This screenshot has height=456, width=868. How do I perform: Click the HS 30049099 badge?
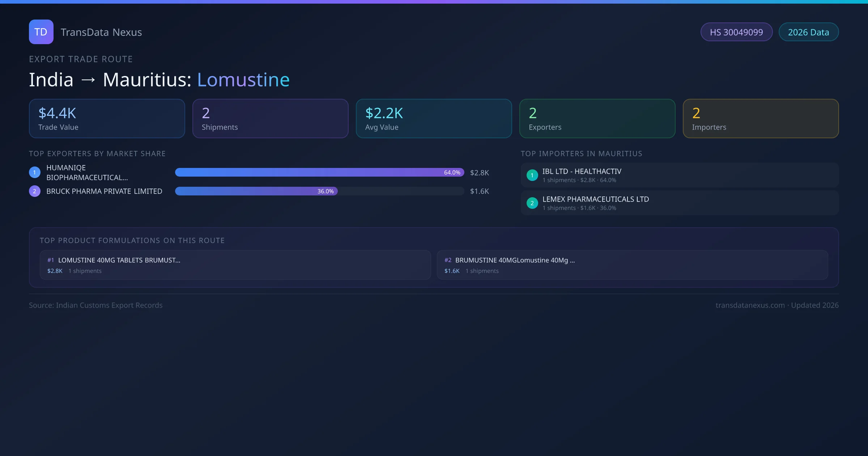[736, 32]
